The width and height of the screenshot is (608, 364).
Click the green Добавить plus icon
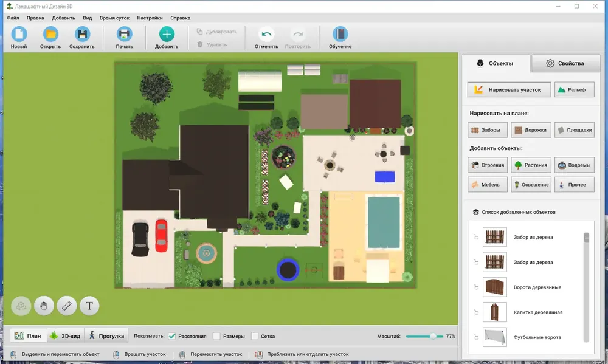point(167,34)
